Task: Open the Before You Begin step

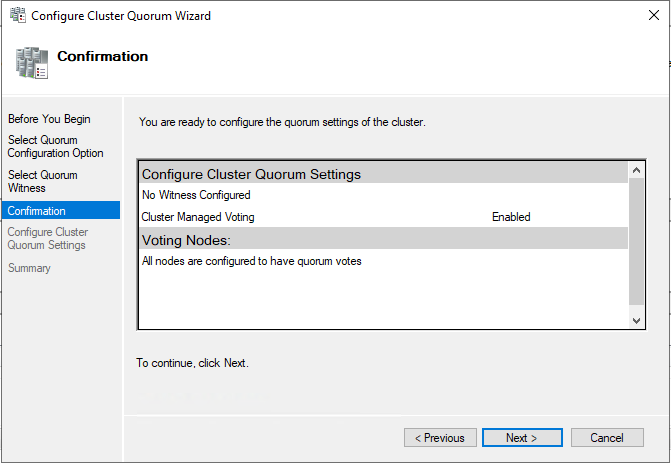Action: tap(49, 119)
